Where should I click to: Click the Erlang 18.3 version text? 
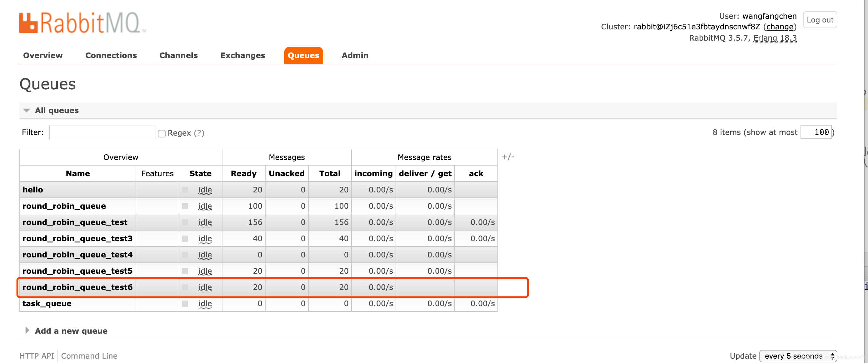[x=775, y=38]
